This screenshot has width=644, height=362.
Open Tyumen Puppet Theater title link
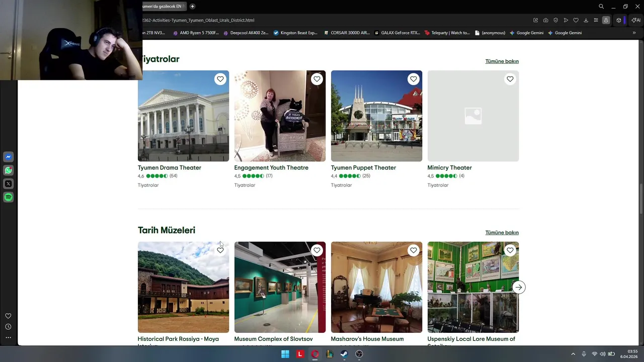click(363, 168)
